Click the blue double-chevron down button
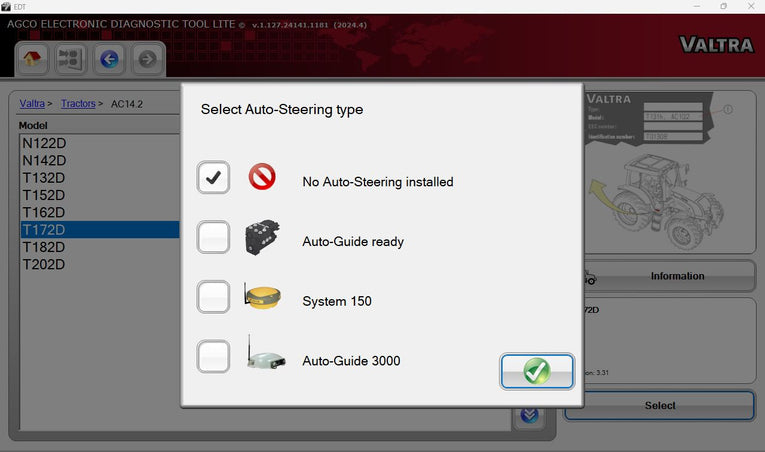This screenshot has height=452, width=765. [x=529, y=415]
